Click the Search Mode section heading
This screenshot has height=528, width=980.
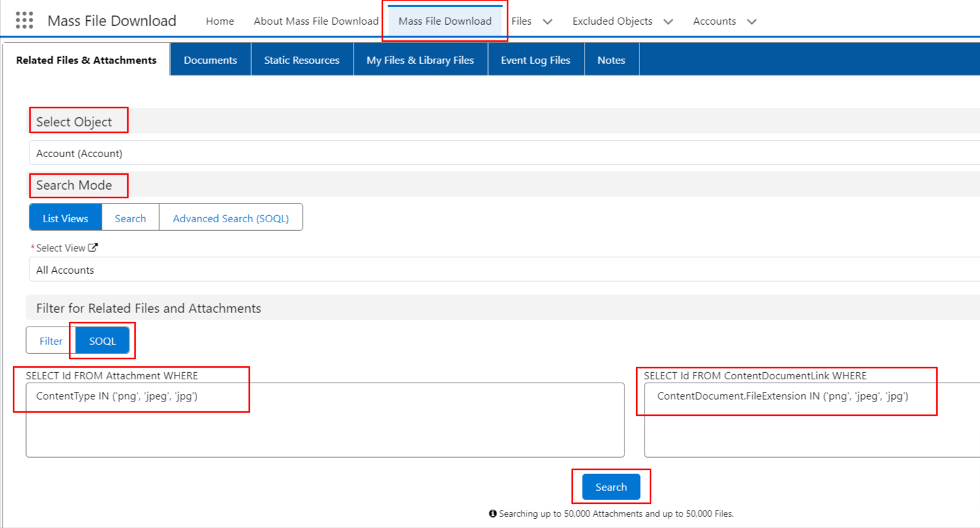click(74, 185)
